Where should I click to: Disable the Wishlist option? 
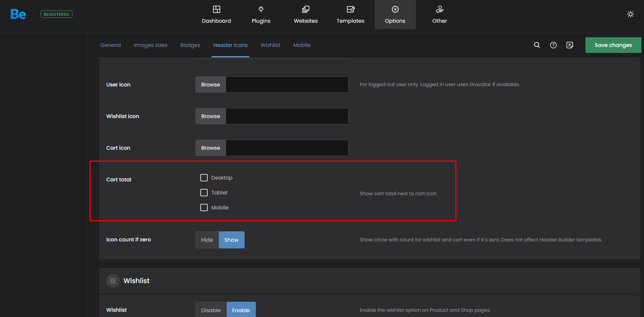(211, 310)
